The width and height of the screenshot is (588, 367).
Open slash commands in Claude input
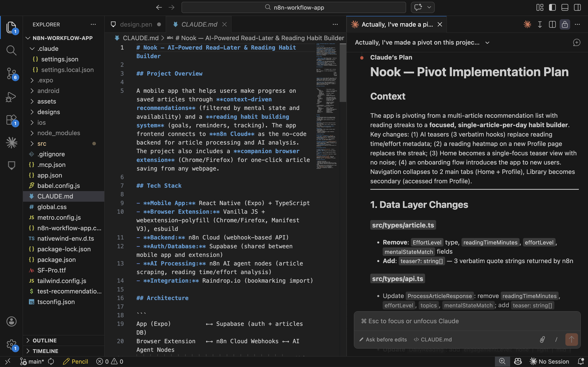click(556, 339)
